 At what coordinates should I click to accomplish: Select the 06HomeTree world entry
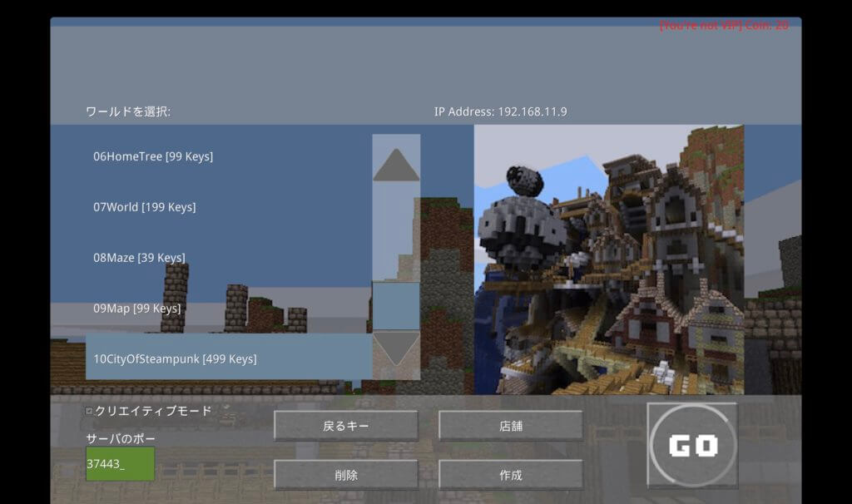click(153, 156)
